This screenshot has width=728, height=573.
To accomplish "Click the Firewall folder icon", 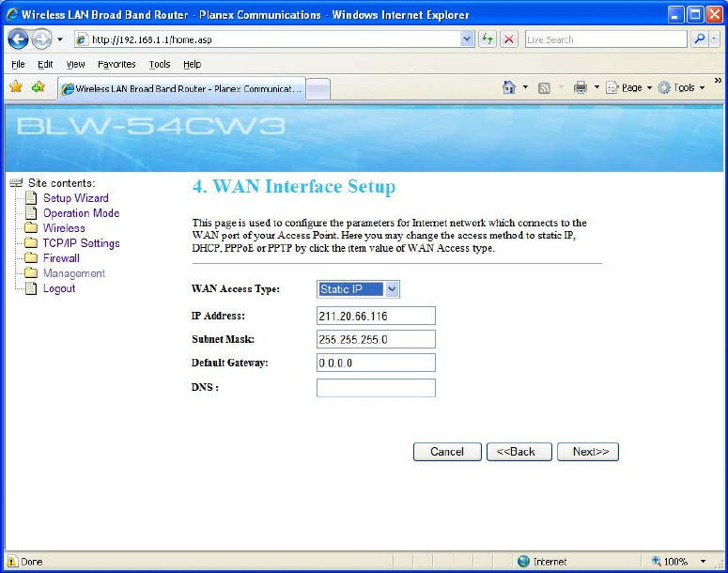I will [31, 257].
